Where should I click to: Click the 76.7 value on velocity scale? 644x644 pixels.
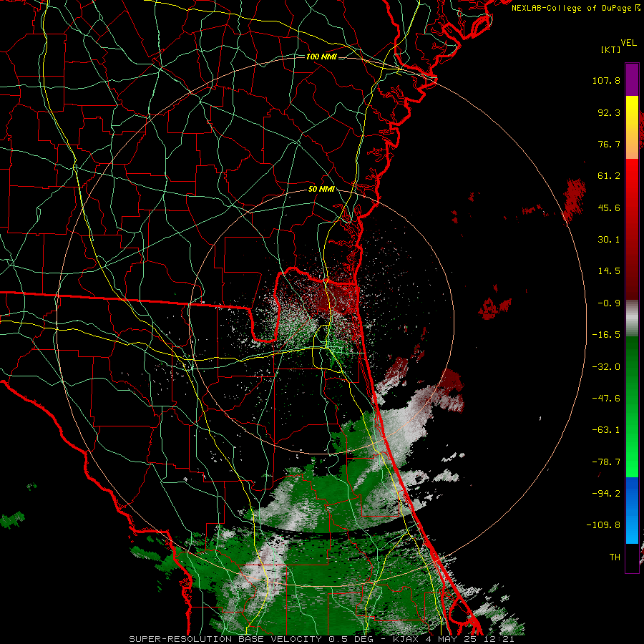[x=609, y=144]
